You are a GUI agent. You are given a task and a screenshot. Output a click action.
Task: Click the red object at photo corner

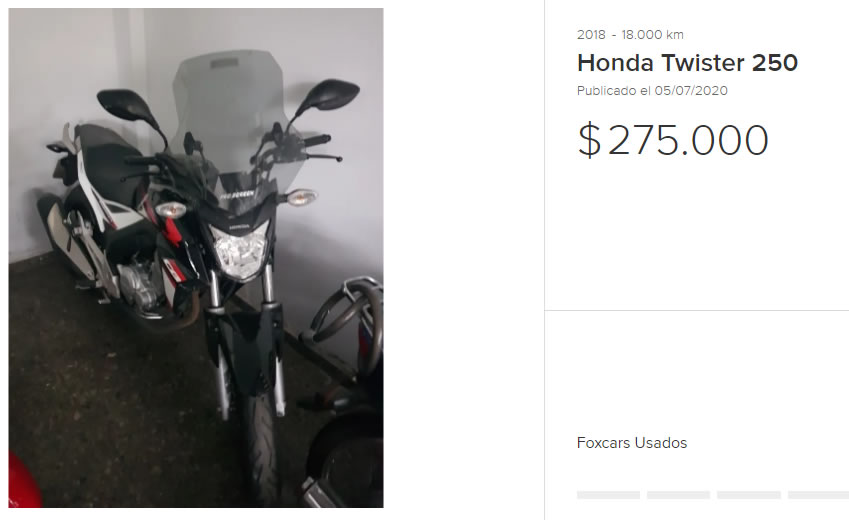(x=23, y=480)
